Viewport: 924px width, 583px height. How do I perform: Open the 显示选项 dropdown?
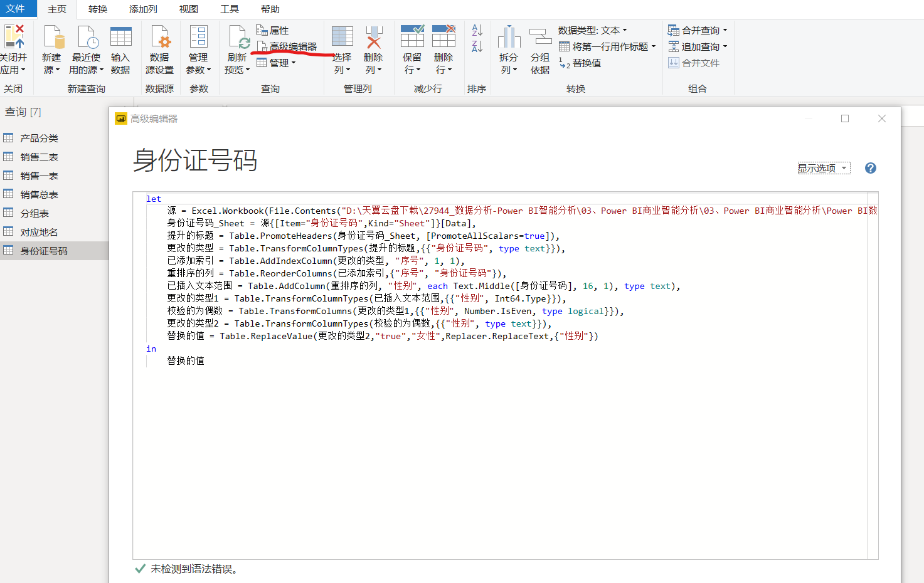824,168
